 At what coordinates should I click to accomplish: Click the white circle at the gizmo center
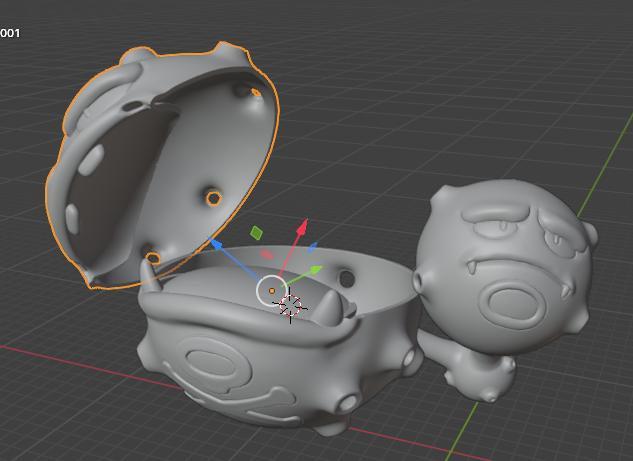272,291
